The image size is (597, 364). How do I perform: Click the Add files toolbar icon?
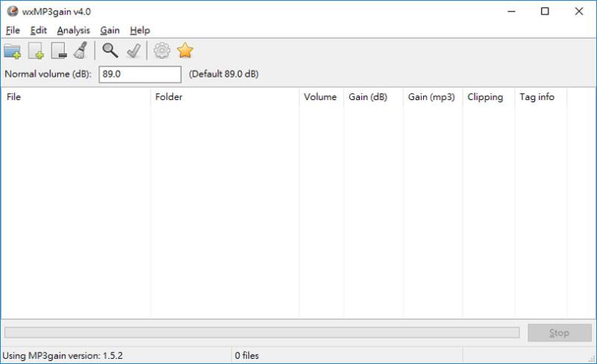click(x=36, y=51)
